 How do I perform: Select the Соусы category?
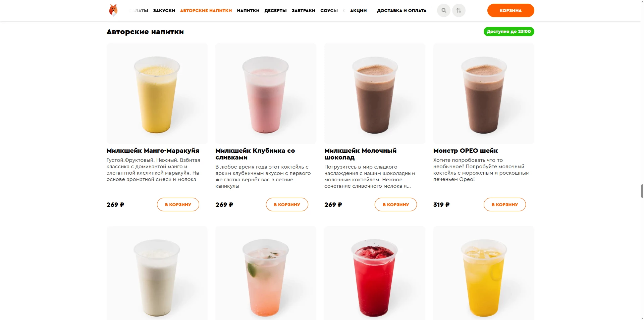point(329,10)
